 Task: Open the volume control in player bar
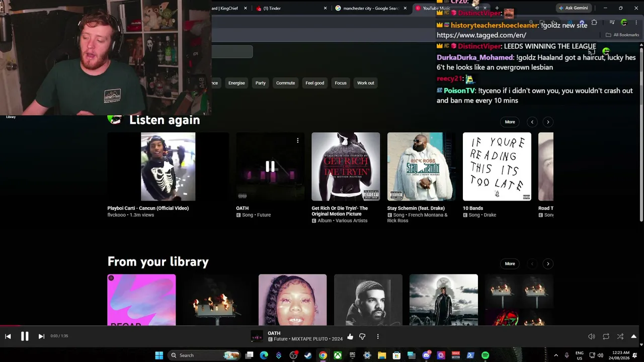click(592, 336)
